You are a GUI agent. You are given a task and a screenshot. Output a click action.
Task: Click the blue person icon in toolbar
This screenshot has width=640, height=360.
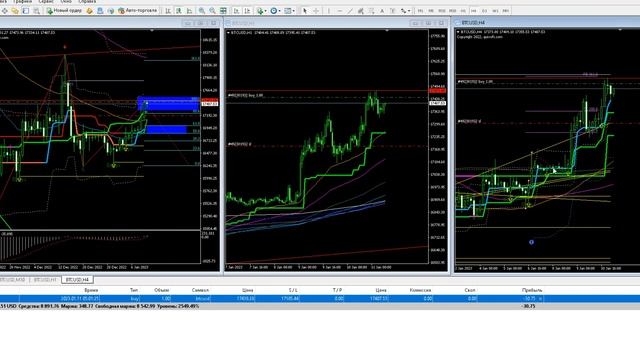pyautogui.click(x=100, y=11)
